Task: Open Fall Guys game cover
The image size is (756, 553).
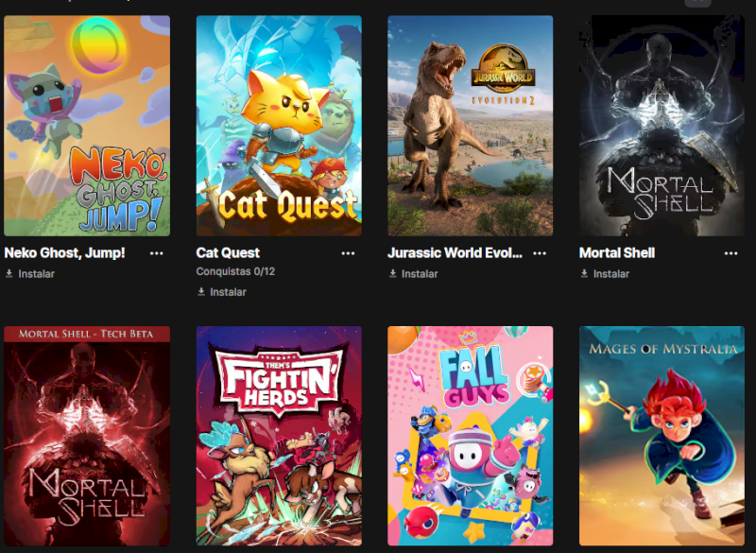Action: tap(470, 436)
